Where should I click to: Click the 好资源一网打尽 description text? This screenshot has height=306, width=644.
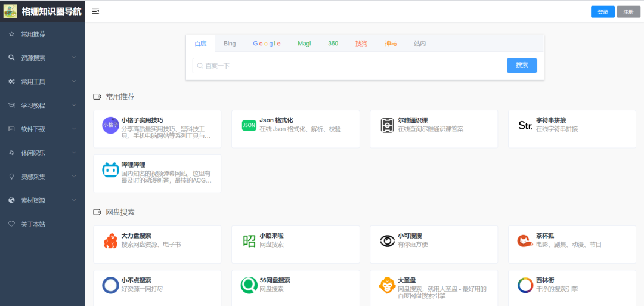[142, 289]
